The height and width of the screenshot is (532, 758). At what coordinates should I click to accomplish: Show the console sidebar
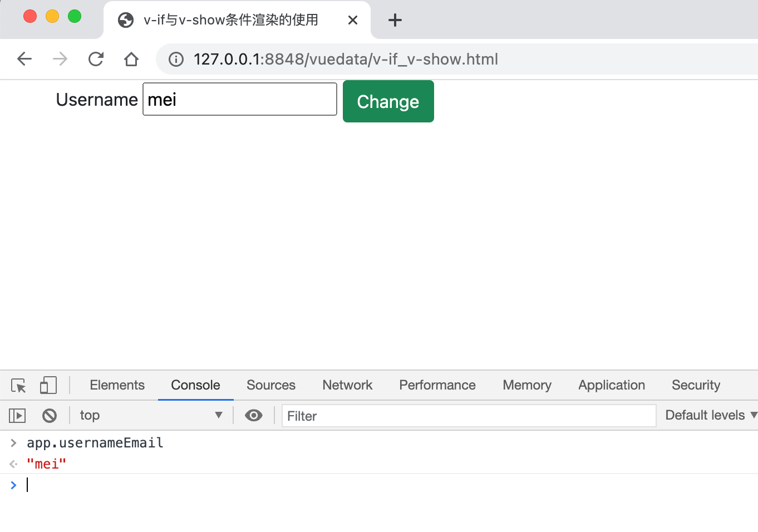(17, 416)
